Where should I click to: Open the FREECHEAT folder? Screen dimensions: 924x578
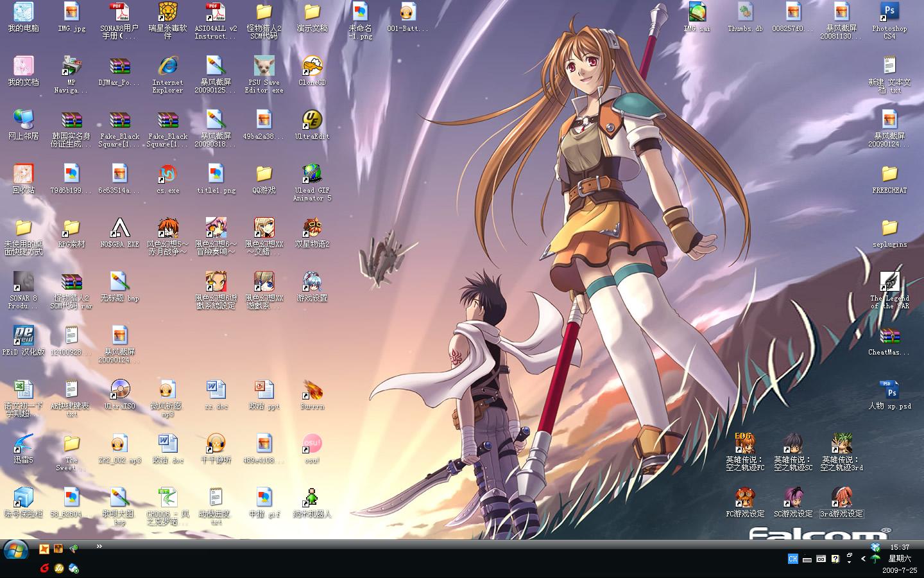889,179
